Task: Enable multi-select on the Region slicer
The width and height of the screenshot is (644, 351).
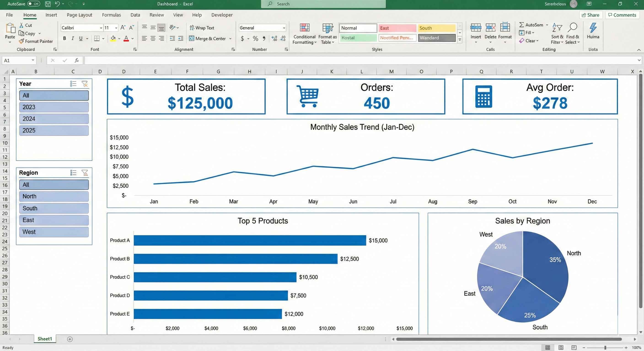Action: point(73,173)
